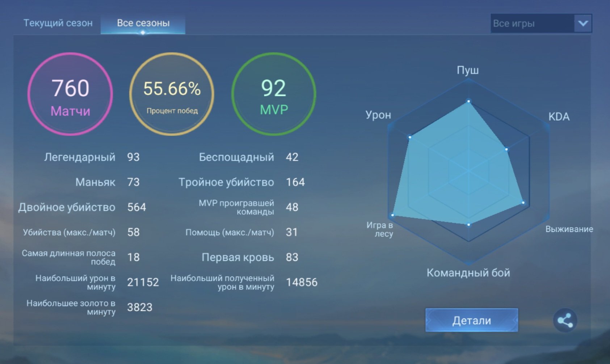The image size is (610, 364).
Task: Select the Помощь (макс./матч) label
Action: click(230, 232)
